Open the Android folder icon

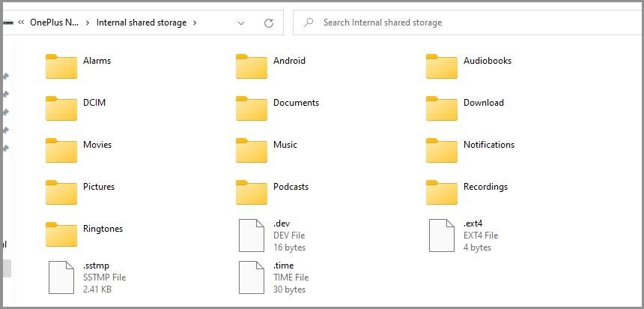[x=251, y=66]
